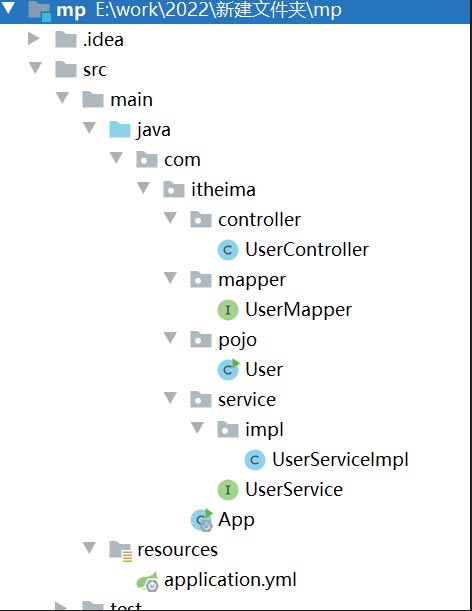The image size is (472, 611).
Task: Click the App Spring Boot class icon
Action: click(x=202, y=520)
